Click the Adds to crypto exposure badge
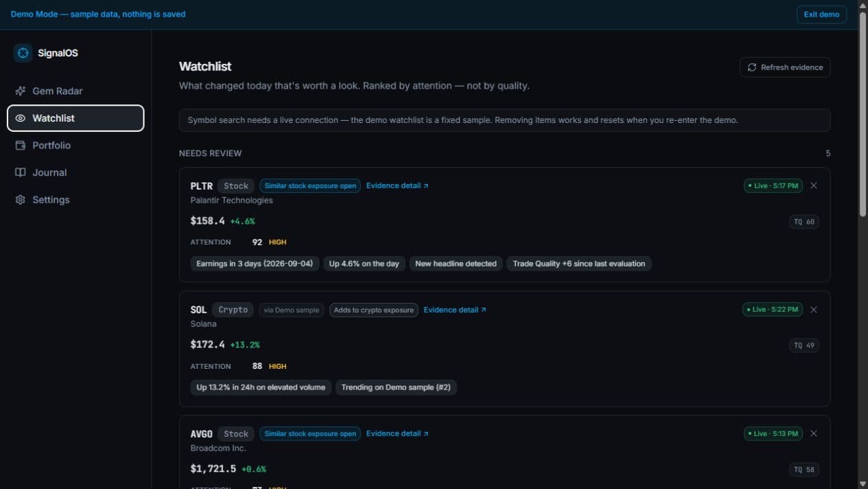This screenshot has width=868, height=489. 373,310
